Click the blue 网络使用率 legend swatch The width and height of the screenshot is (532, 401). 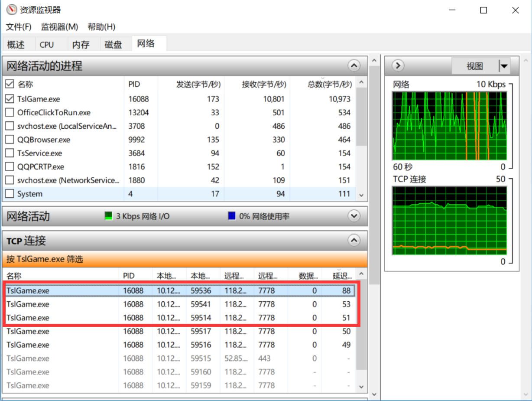(232, 216)
